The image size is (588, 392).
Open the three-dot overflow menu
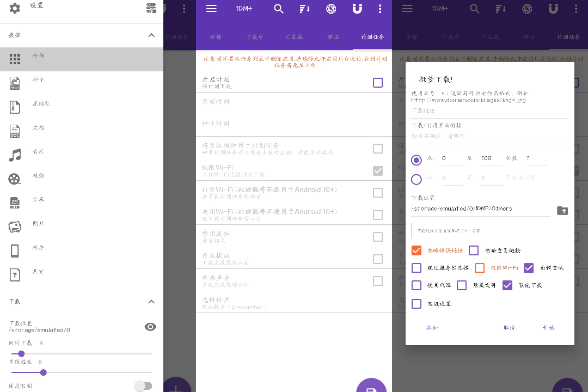click(380, 9)
